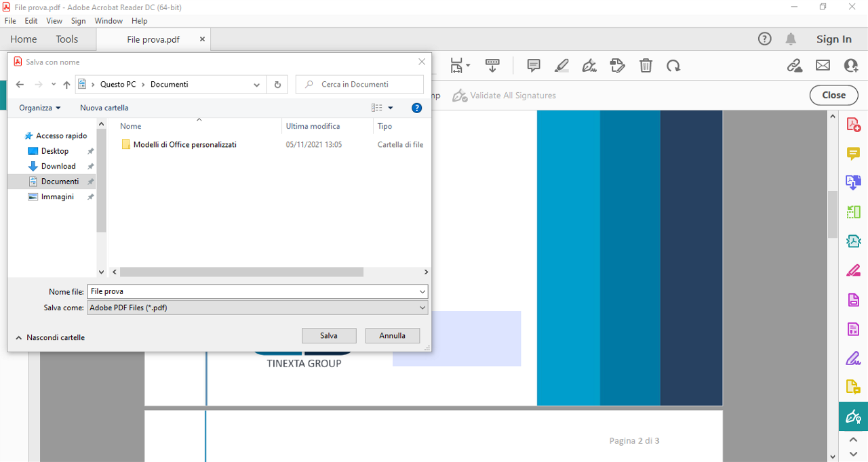Click the horizontal scrollbar in file list

241,272
